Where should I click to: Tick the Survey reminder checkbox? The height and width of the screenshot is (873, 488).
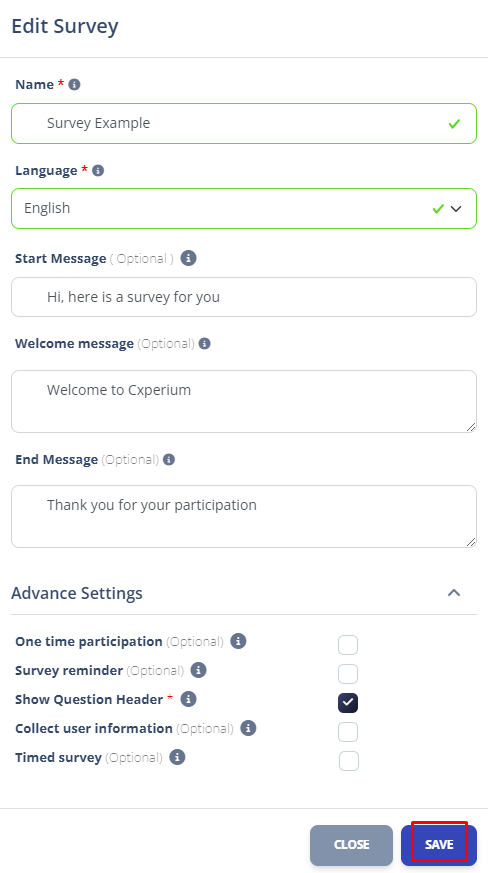click(x=348, y=674)
